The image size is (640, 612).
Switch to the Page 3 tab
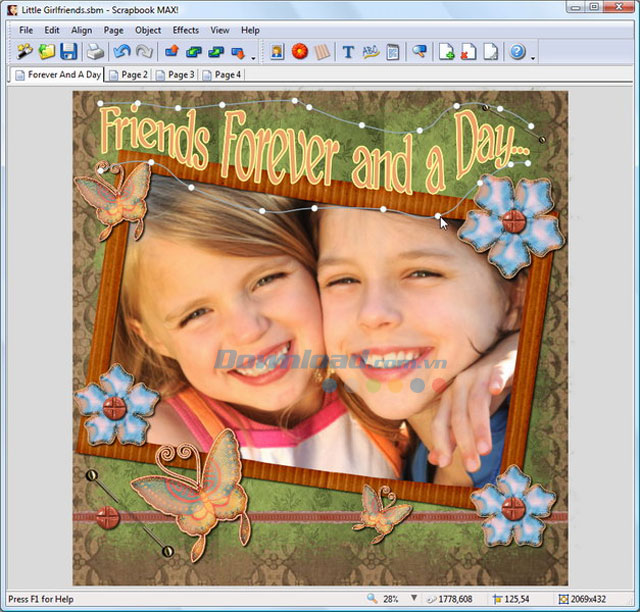pos(175,75)
